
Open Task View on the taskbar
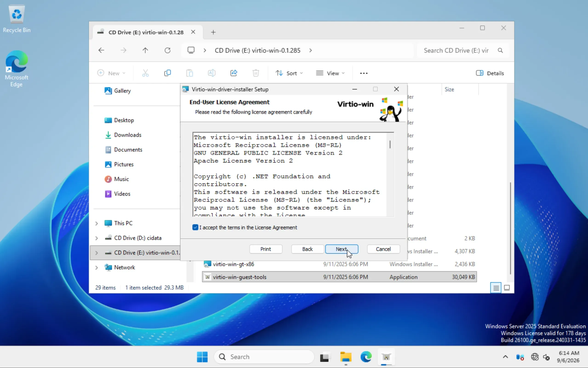pos(325,357)
